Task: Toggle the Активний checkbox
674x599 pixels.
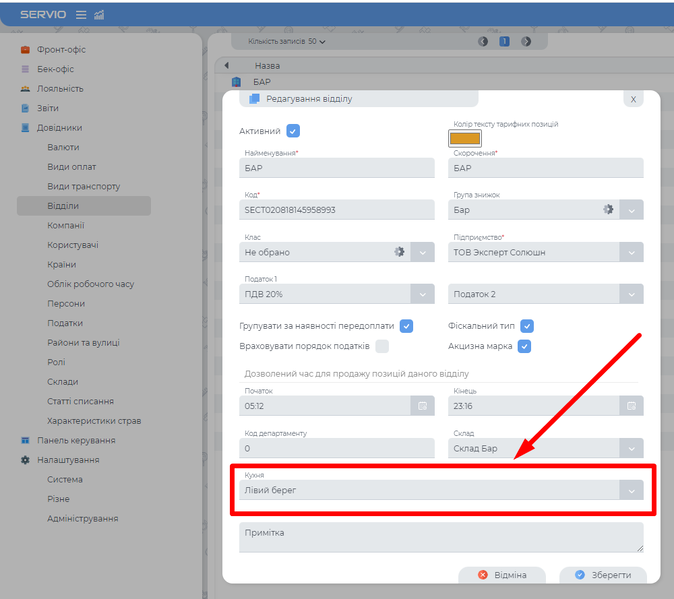Action: (293, 131)
